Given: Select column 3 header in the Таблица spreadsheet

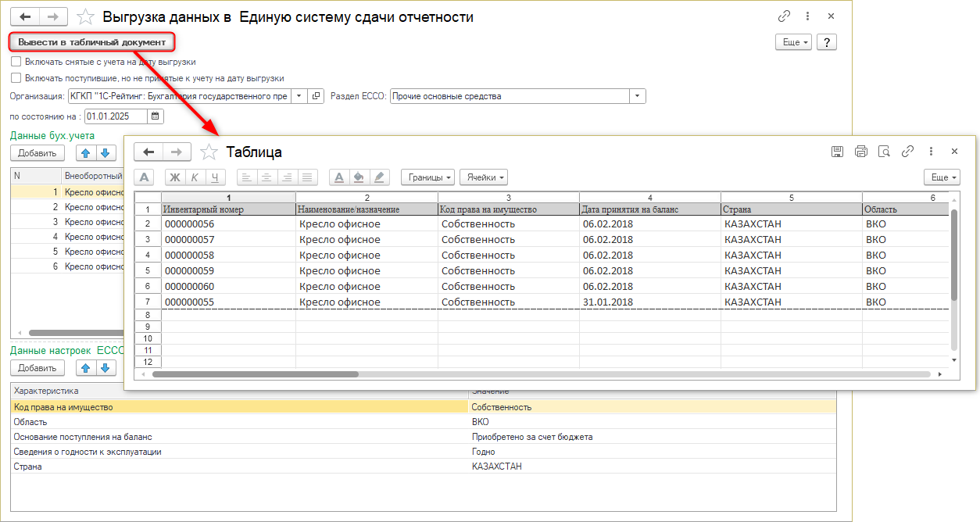Looking at the screenshot, I should click(508, 198).
